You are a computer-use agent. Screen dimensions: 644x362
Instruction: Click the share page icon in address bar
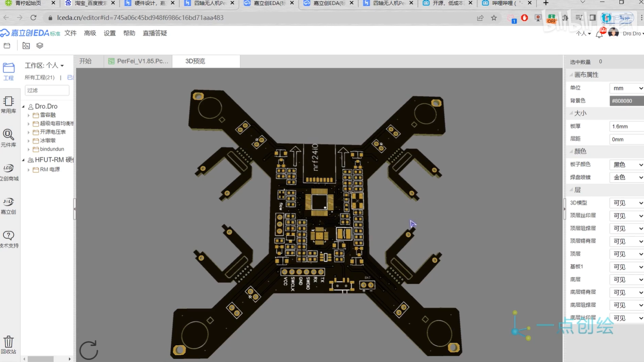click(x=480, y=18)
